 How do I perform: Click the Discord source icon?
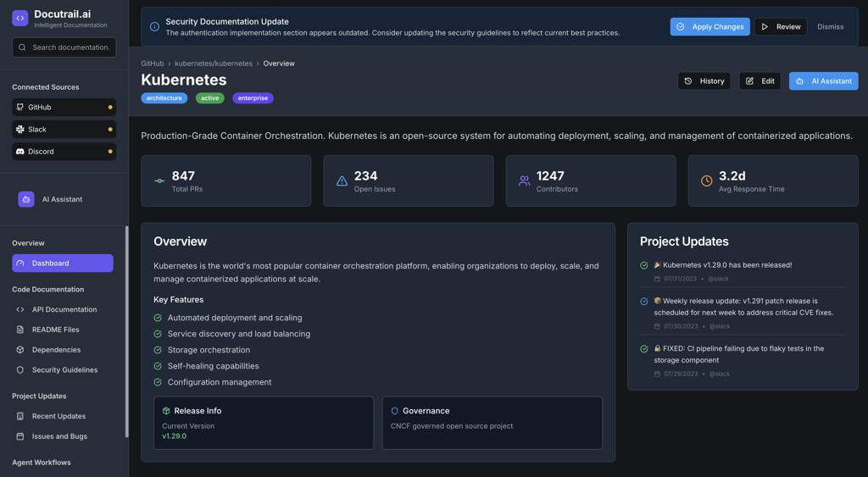point(20,152)
